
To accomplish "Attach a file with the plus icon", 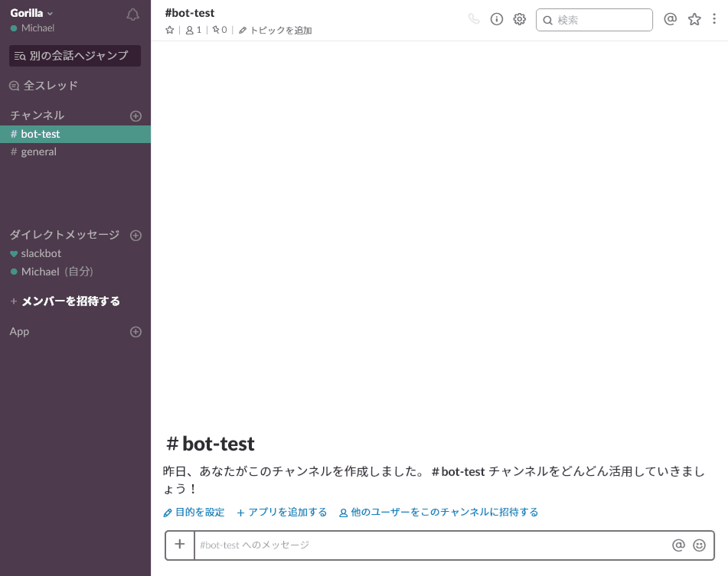I will (x=179, y=545).
